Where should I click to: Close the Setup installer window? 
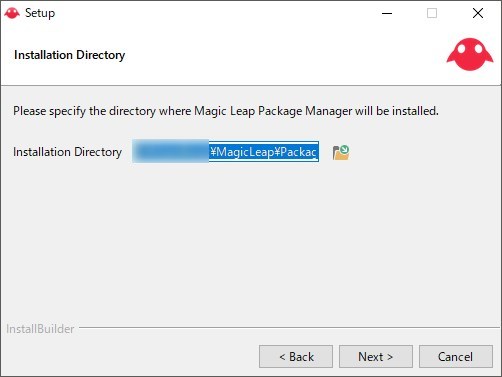[478, 13]
